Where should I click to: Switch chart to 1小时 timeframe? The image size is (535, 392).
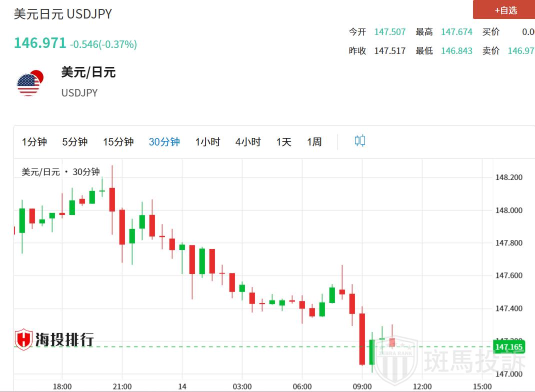207,142
